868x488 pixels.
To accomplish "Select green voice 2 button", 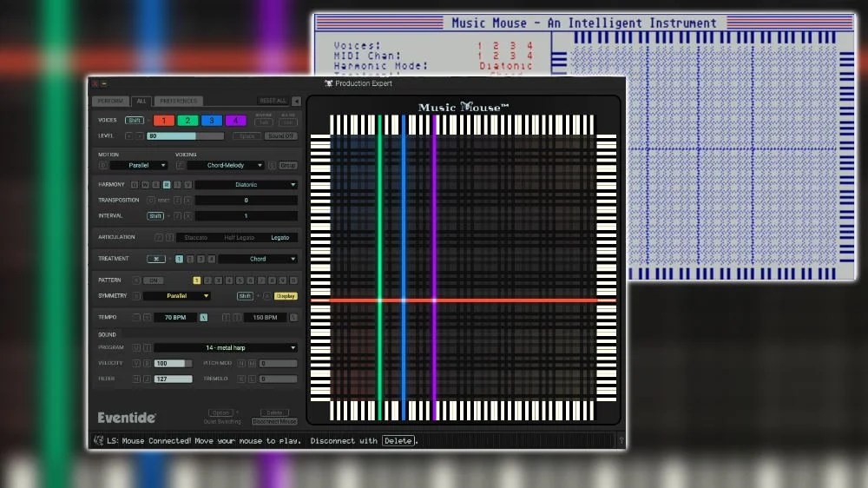I will [187, 121].
